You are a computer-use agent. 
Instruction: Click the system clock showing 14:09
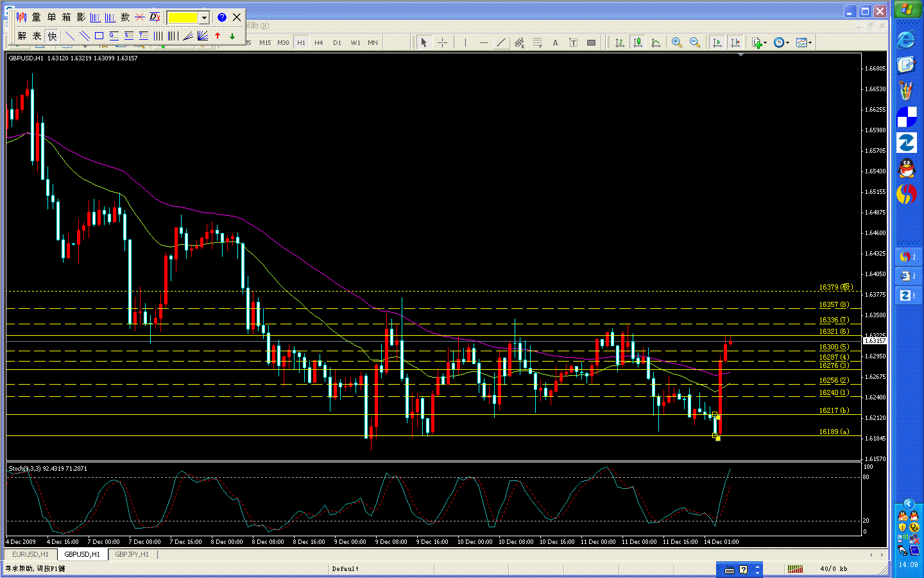pos(908,565)
